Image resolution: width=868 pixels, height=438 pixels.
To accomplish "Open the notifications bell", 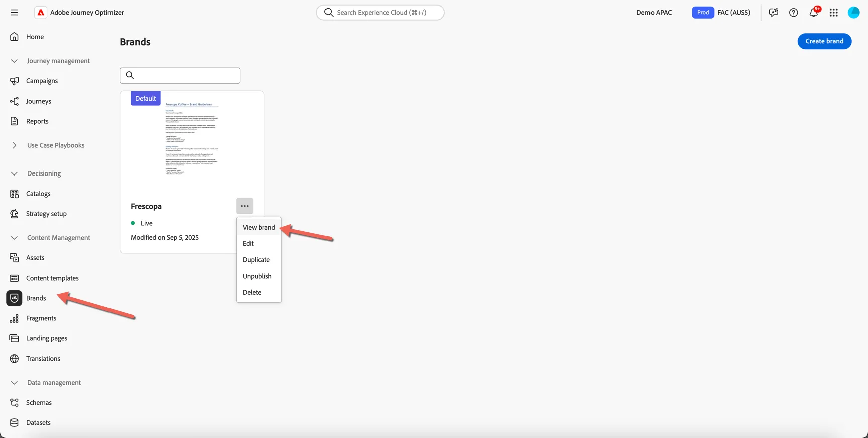I will (814, 13).
